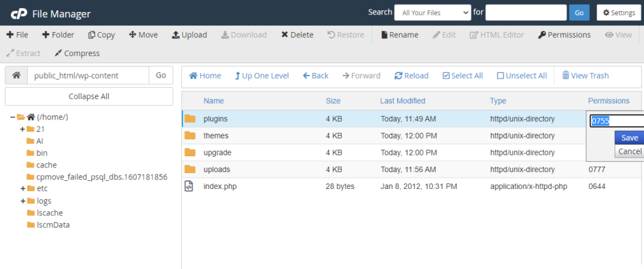
Task: Cancel the permissions edit
Action: pos(629,151)
